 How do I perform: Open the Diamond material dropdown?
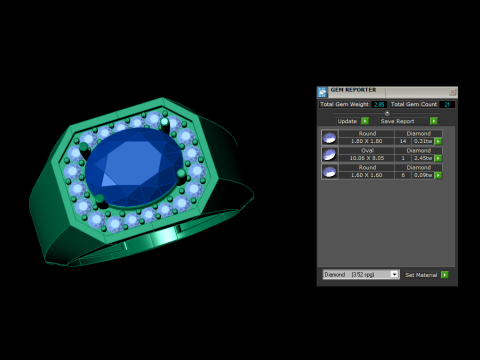395,274
